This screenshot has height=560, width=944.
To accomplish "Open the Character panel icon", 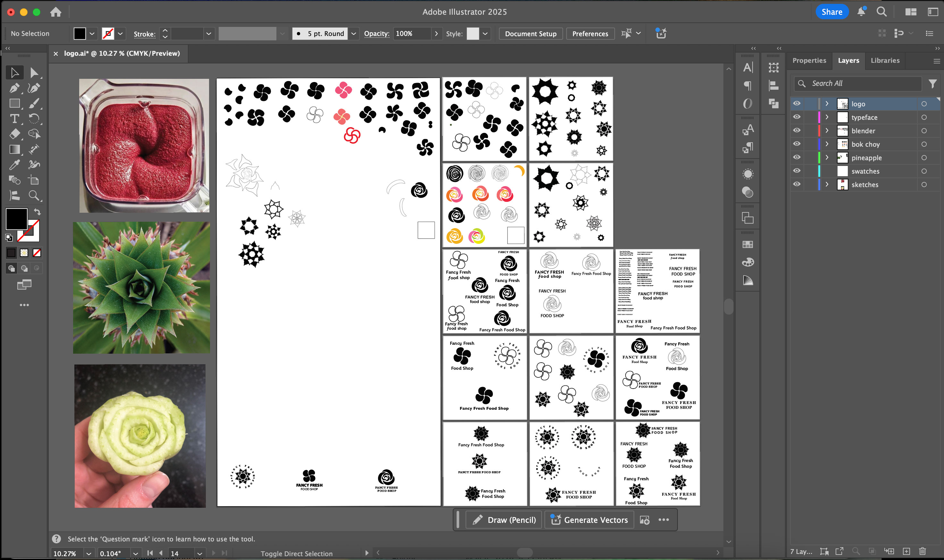I will pyautogui.click(x=748, y=67).
